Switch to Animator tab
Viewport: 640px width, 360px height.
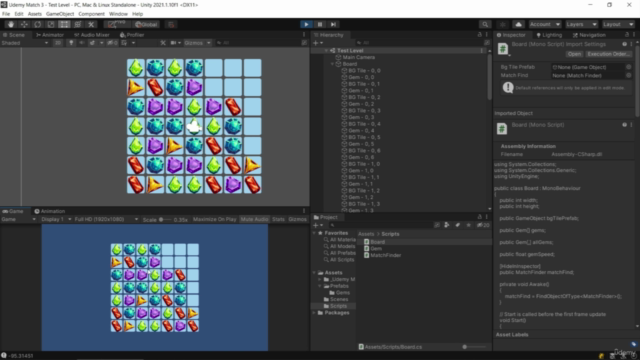point(50,35)
